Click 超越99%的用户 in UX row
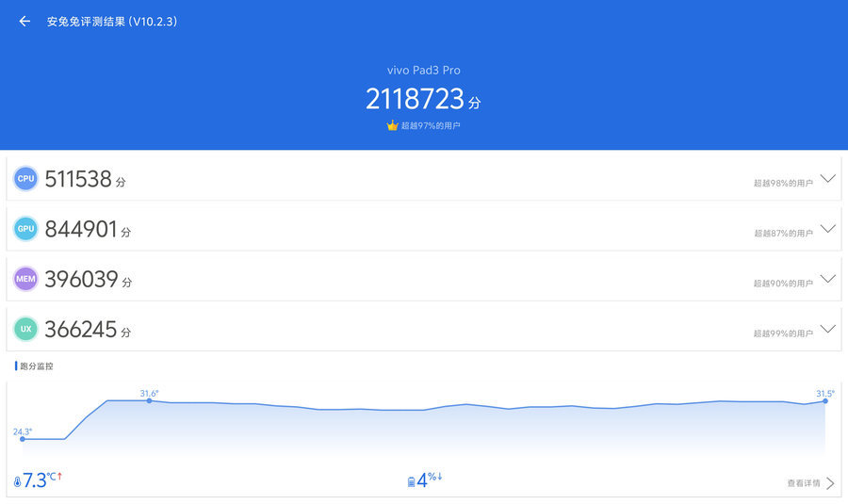 [x=783, y=333]
